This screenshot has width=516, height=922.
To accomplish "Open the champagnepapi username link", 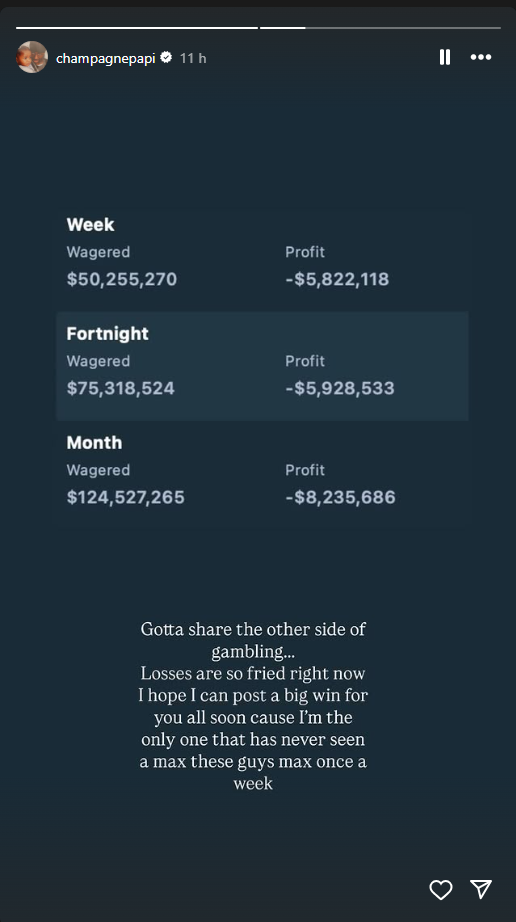I will pyautogui.click(x=106, y=58).
